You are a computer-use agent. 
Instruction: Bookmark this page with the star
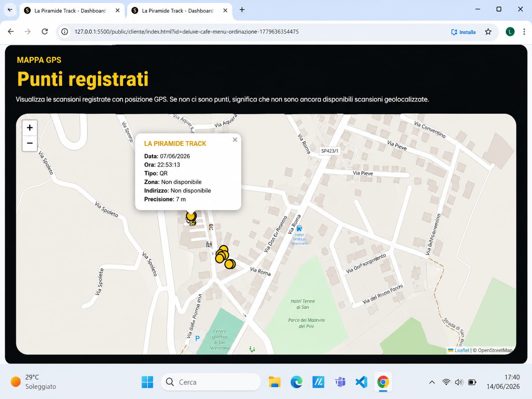point(488,32)
